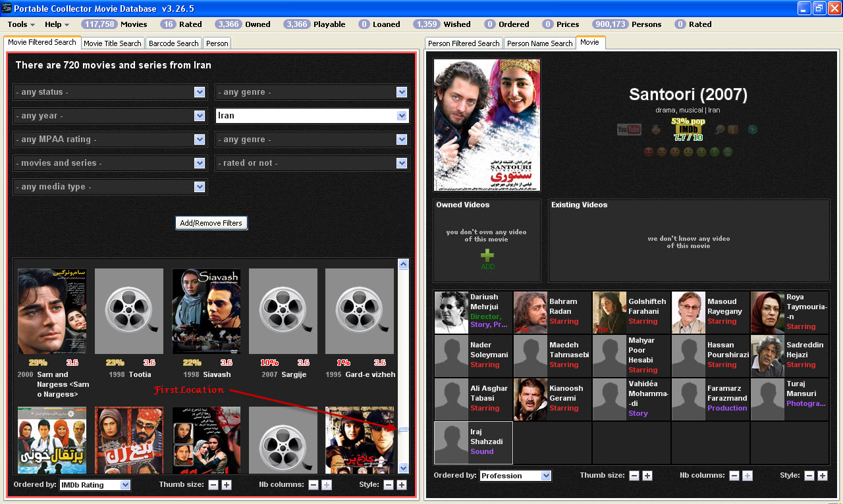Expand the 'rated or not' dropdown
This screenshot has height=504, width=843.
click(312, 163)
